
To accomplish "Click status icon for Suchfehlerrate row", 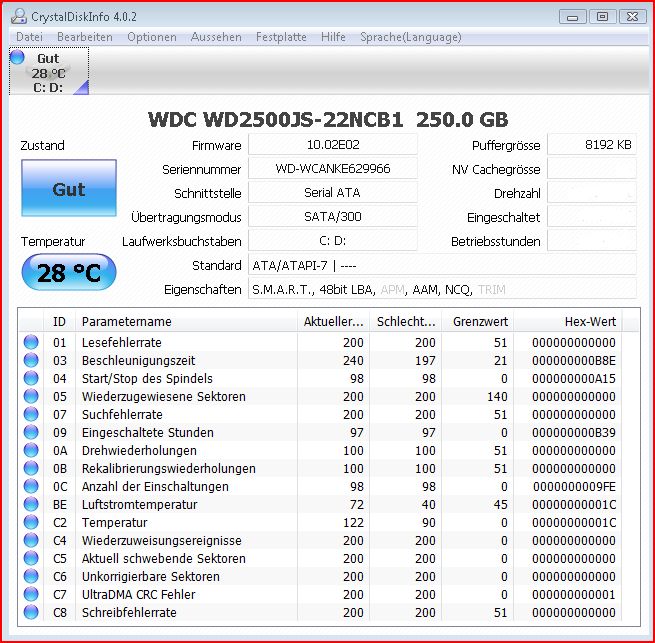I will [31, 414].
